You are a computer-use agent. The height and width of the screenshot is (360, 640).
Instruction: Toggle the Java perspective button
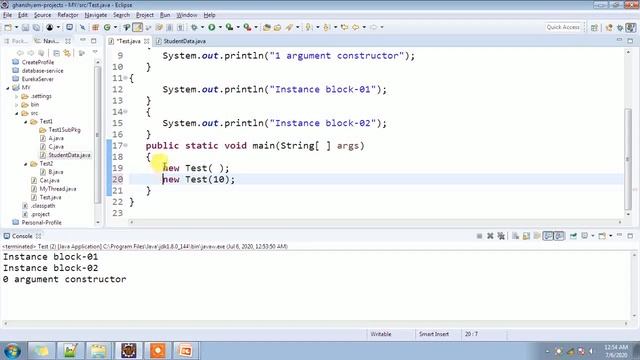coord(631,27)
